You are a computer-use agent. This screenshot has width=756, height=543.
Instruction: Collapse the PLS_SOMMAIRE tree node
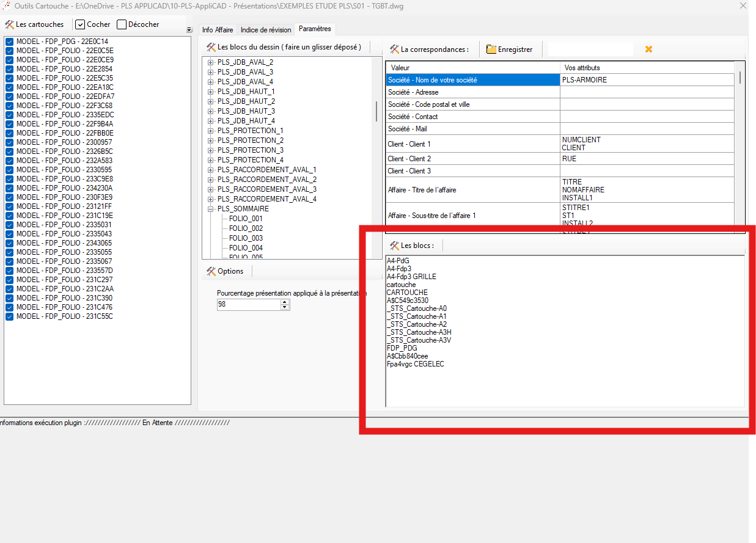210,208
